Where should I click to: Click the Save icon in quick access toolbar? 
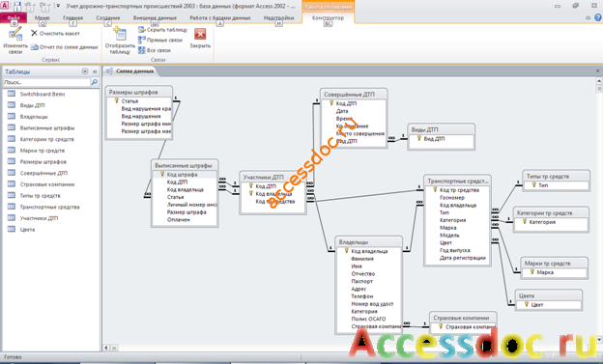click(17, 6)
